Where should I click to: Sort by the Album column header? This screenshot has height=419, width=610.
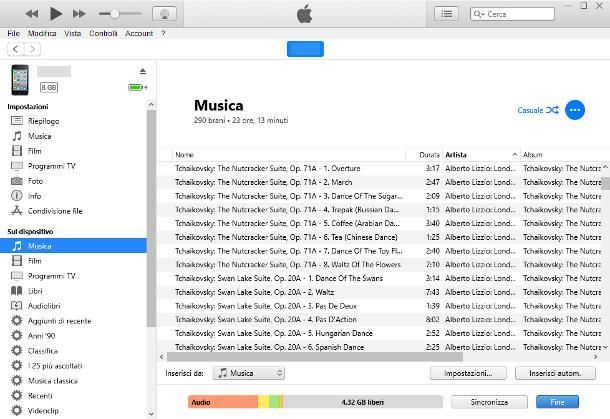tap(563, 155)
